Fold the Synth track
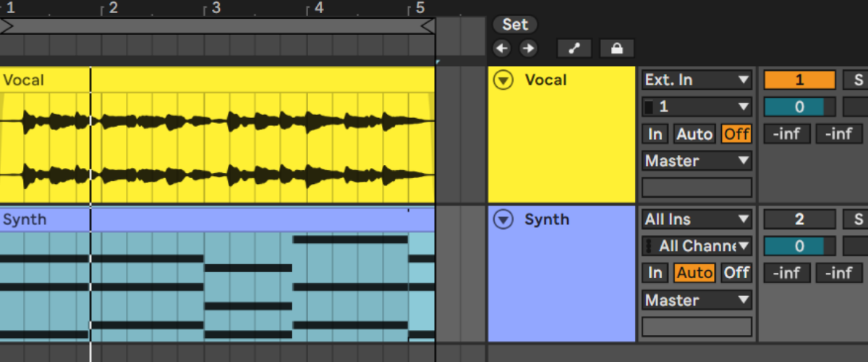Screen dimensions: 868x362 503,219
